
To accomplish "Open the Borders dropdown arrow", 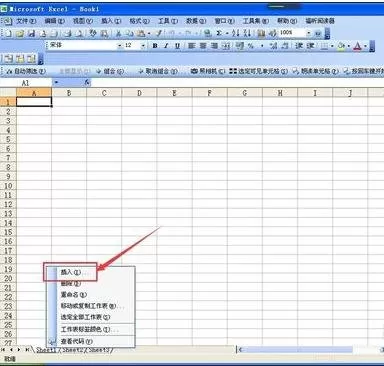I will (x=332, y=46).
